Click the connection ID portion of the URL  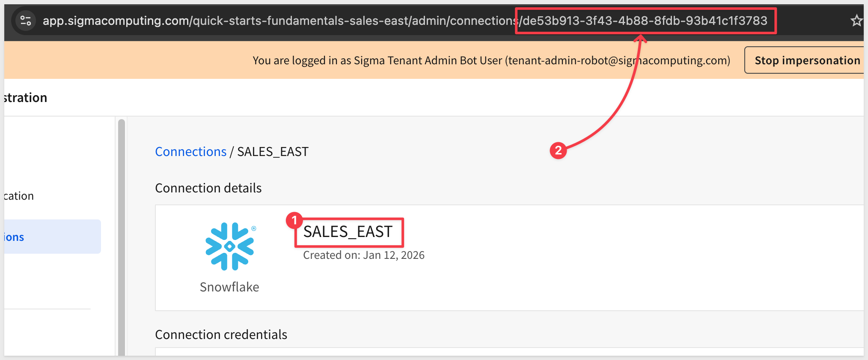(645, 21)
